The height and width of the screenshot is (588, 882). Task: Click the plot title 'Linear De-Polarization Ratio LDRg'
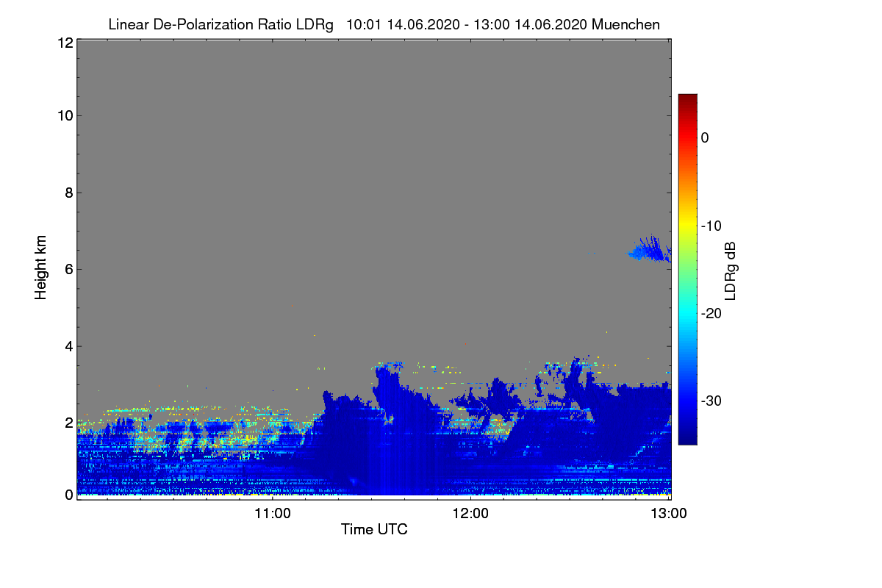point(220,24)
